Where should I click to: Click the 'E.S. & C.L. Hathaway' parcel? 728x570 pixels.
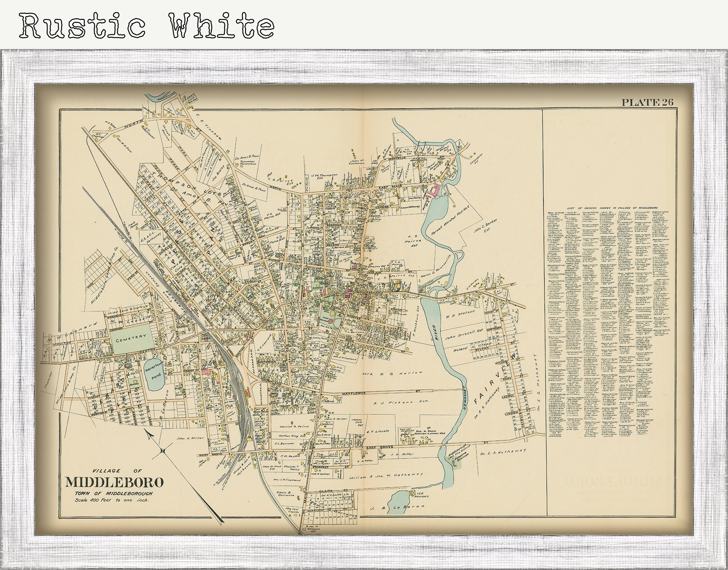click(x=151, y=237)
